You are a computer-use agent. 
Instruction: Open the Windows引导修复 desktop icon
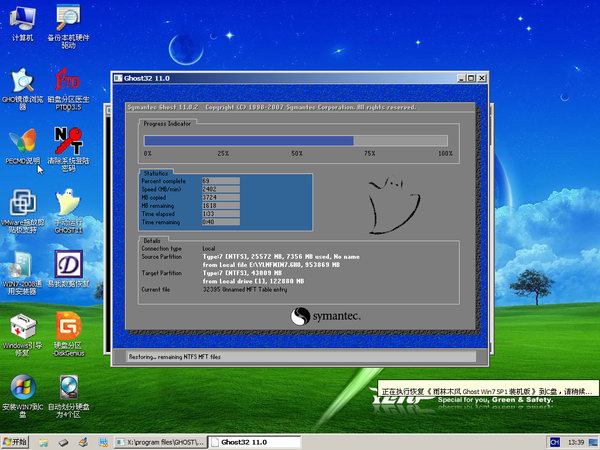point(22,327)
